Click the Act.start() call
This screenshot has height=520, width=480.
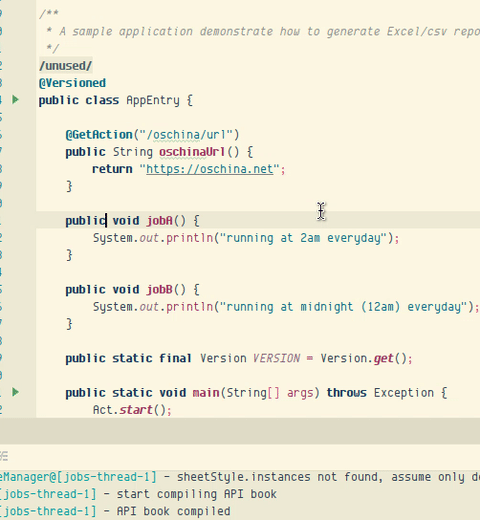point(129,410)
